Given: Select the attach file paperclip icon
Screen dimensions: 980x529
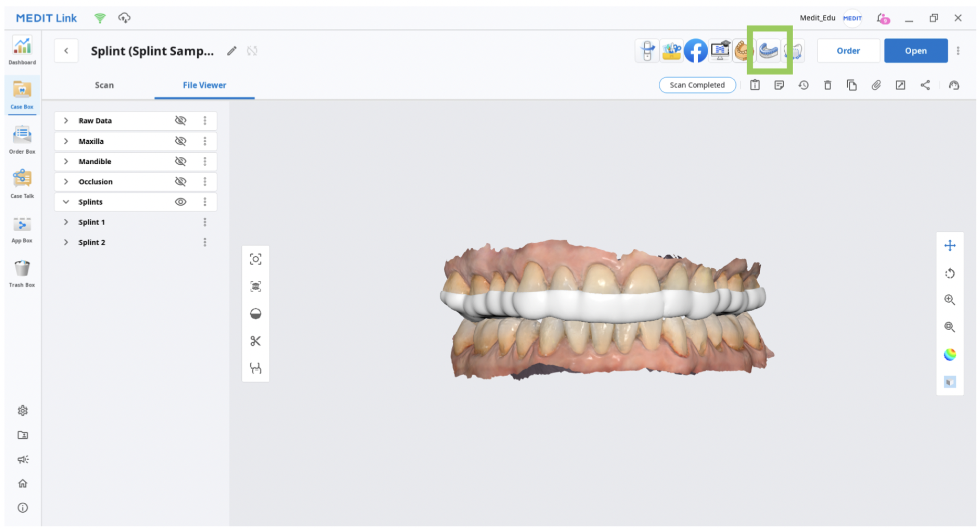Looking at the screenshot, I should pyautogui.click(x=876, y=85).
